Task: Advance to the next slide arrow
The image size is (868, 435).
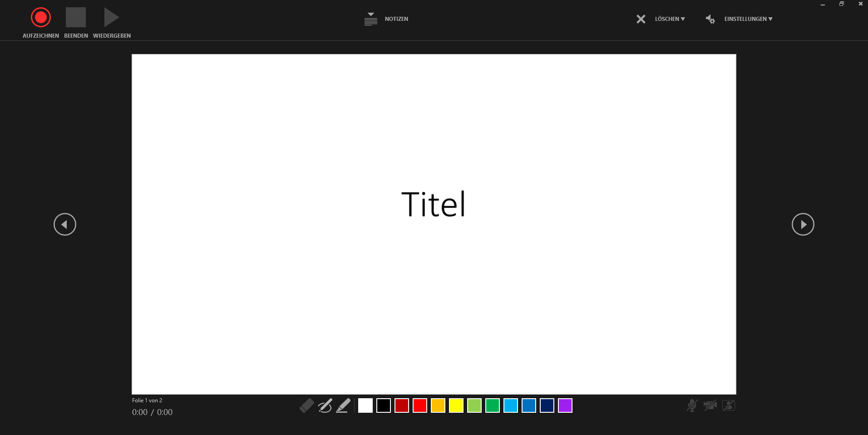Action: pos(803,224)
